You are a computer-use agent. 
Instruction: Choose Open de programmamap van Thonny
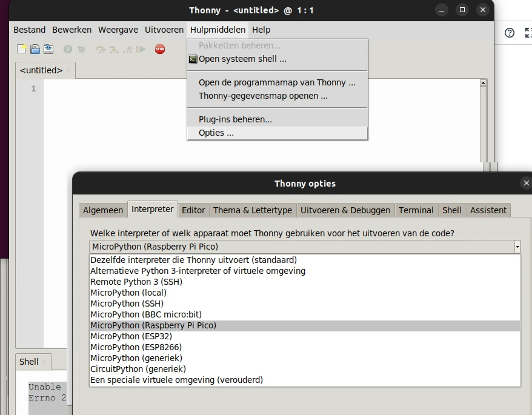coord(277,82)
